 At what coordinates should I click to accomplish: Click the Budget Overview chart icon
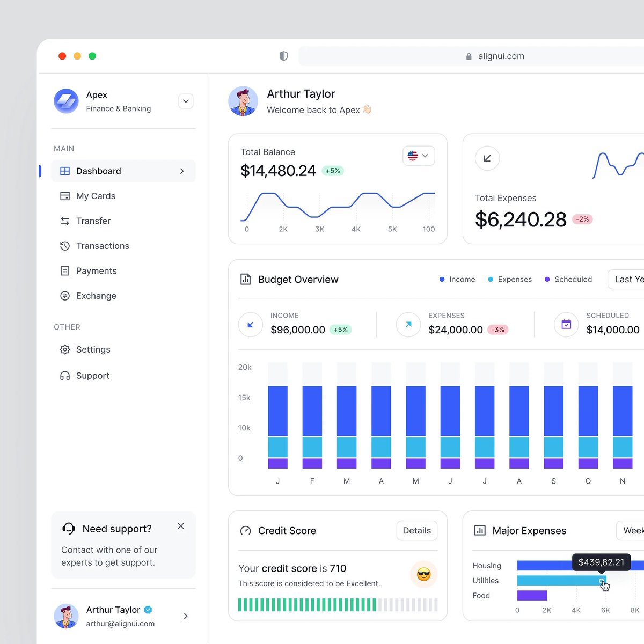(x=246, y=279)
